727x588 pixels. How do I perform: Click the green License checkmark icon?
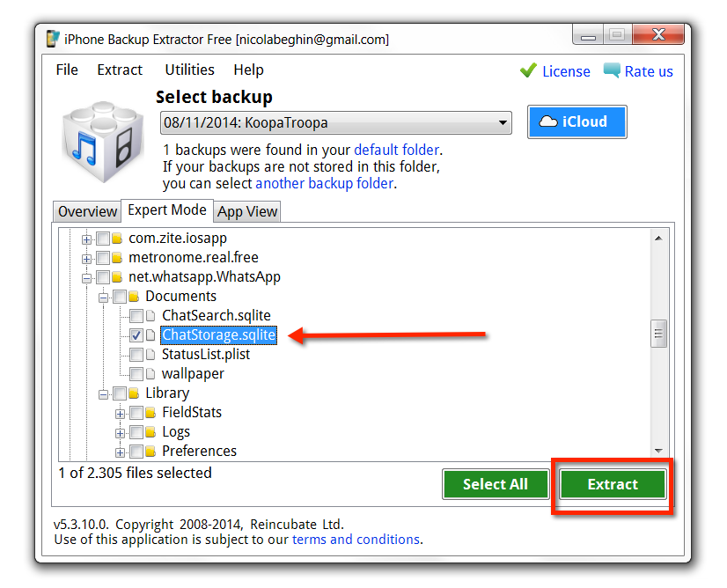click(x=528, y=70)
